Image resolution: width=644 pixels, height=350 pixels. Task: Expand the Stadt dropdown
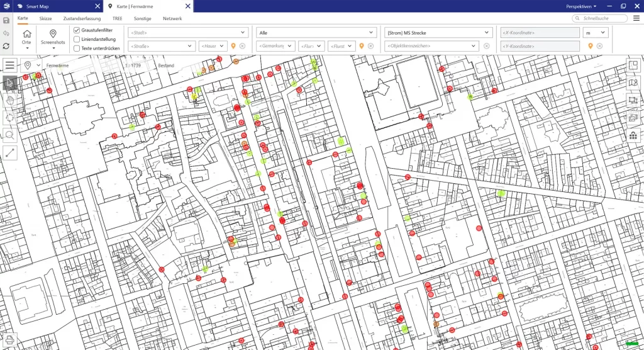(x=188, y=33)
